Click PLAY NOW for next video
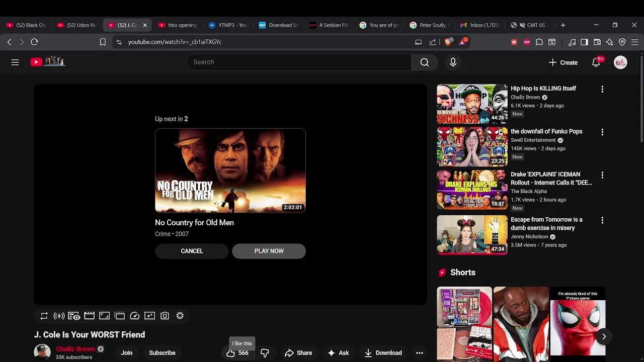 click(x=269, y=251)
